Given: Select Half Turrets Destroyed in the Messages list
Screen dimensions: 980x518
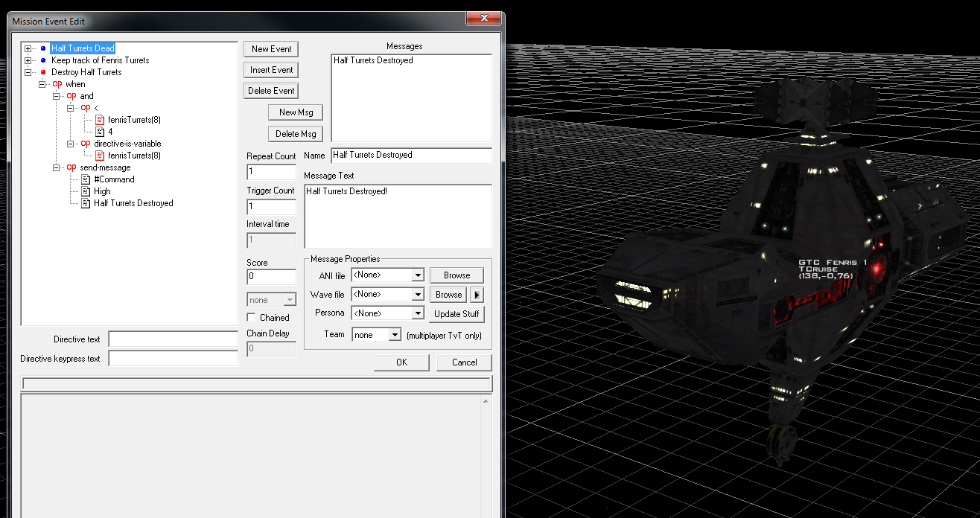Looking at the screenshot, I should (x=373, y=60).
